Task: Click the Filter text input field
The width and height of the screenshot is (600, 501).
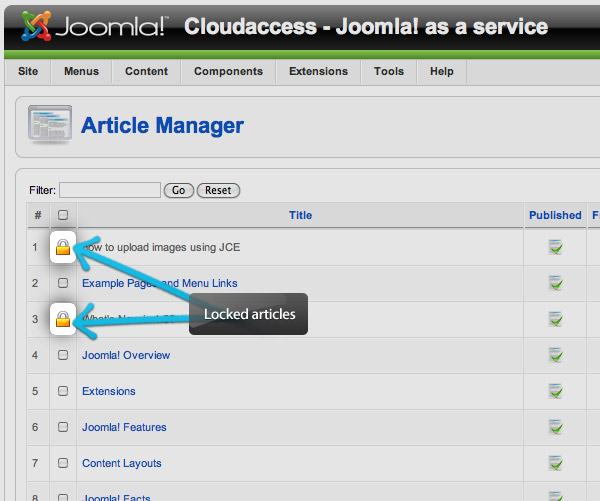Action: pos(110,190)
